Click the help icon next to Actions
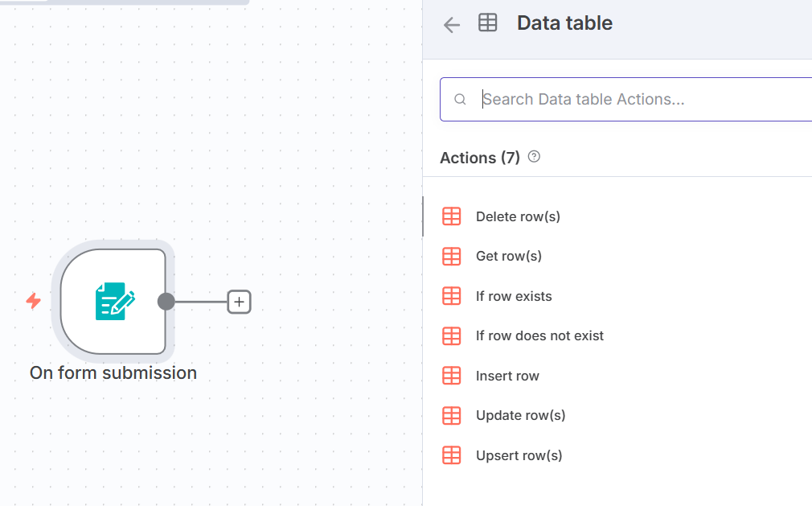 pos(534,157)
